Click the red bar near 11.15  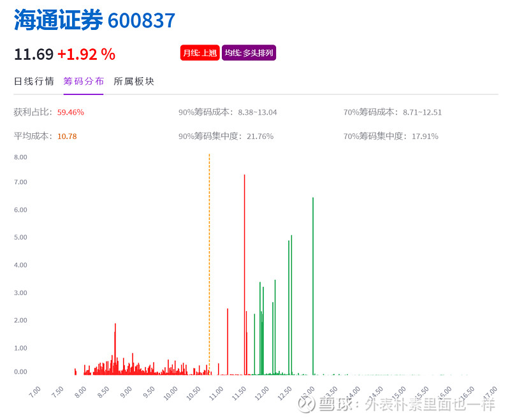228,342
